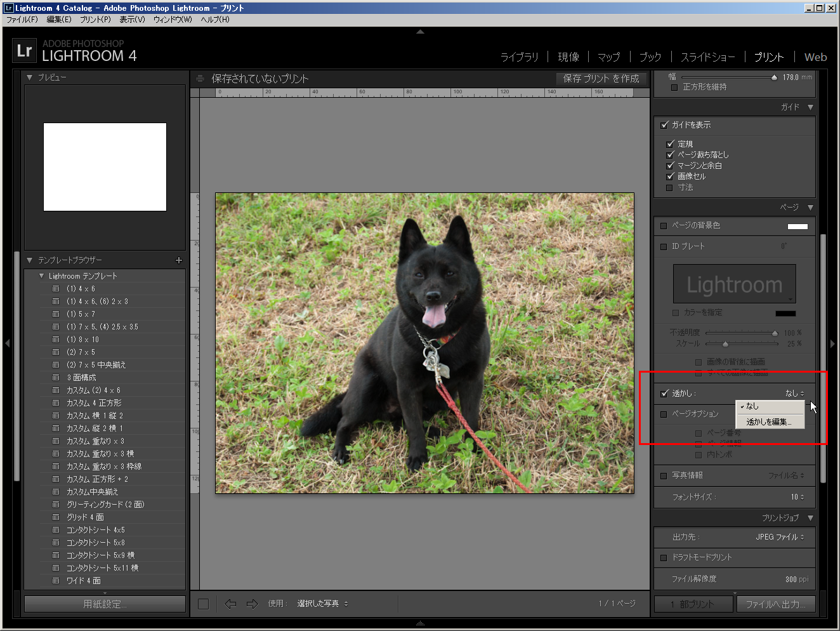Click the template icon beside グリッド 4 面
Viewport: 840px width, 631px height.
pyautogui.click(x=56, y=517)
